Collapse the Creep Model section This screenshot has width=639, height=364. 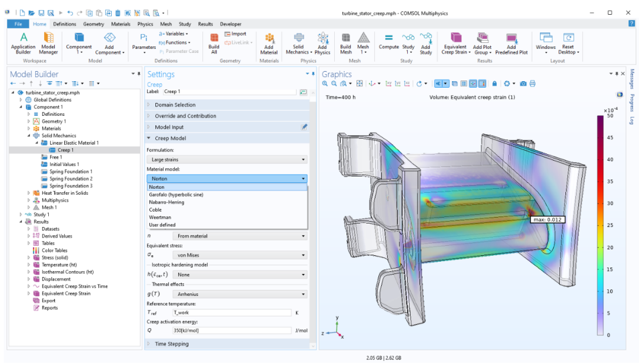[227, 138]
